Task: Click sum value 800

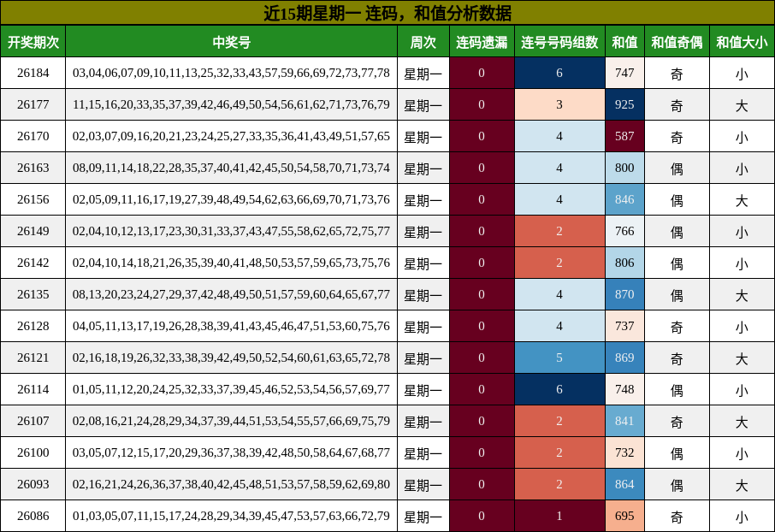Action: click(624, 168)
